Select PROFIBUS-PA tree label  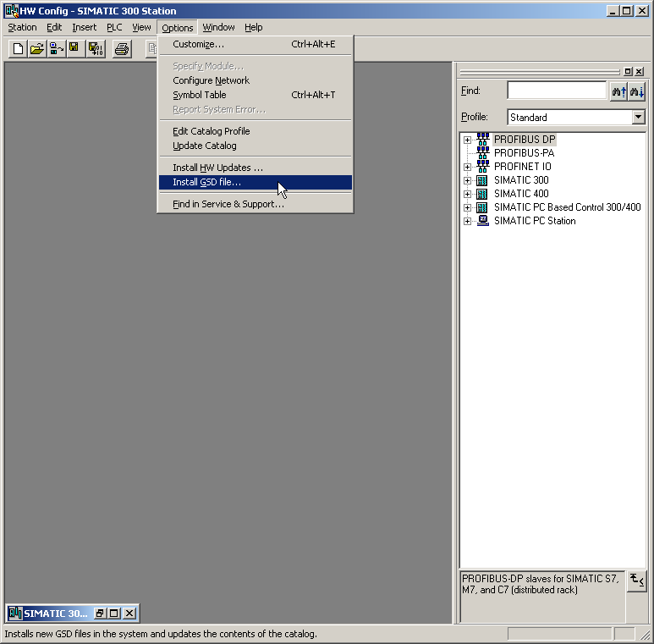525,153
